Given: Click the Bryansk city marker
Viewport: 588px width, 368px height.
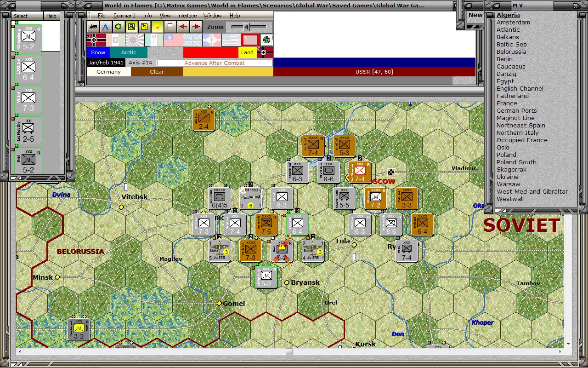Looking at the screenshot, I should tap(287, 282).
